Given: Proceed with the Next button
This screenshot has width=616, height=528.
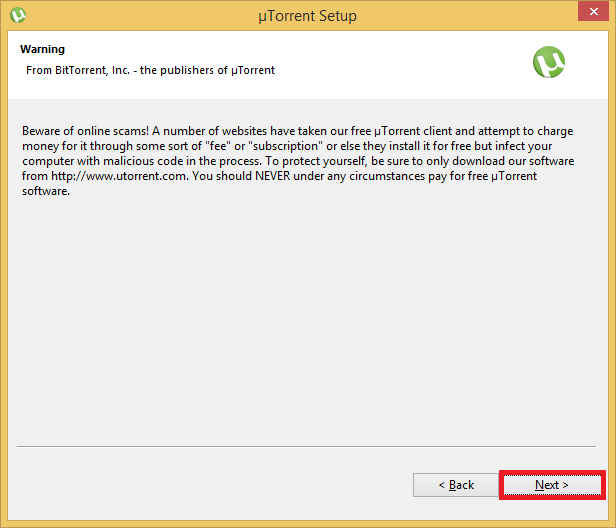Looking at the screenshot, I should [x=552, y=485].
